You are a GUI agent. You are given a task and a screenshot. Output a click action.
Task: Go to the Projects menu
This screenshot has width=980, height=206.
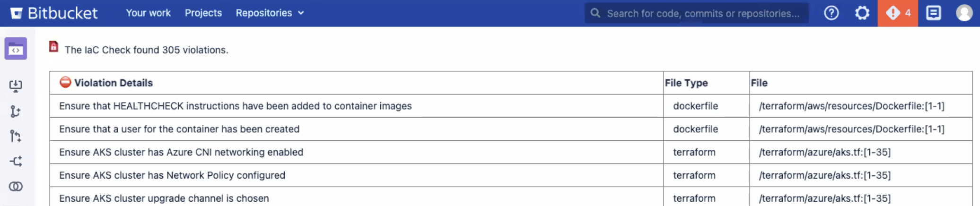203,13
